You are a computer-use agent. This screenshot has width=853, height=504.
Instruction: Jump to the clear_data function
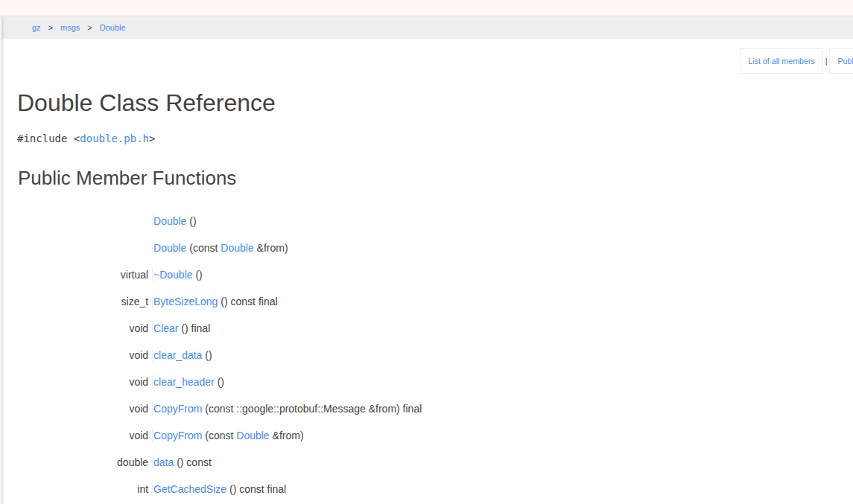click(177, 355)
